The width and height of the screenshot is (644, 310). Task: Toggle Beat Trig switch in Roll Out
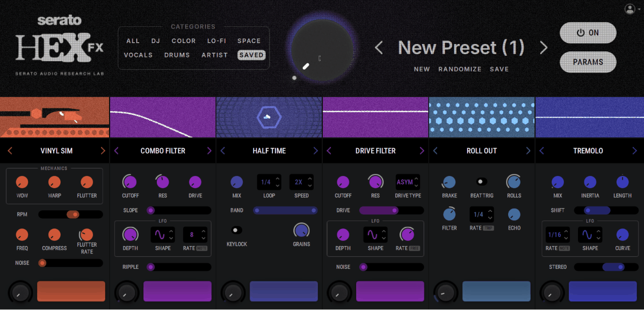pyautogui.click(x=481, y=182)
